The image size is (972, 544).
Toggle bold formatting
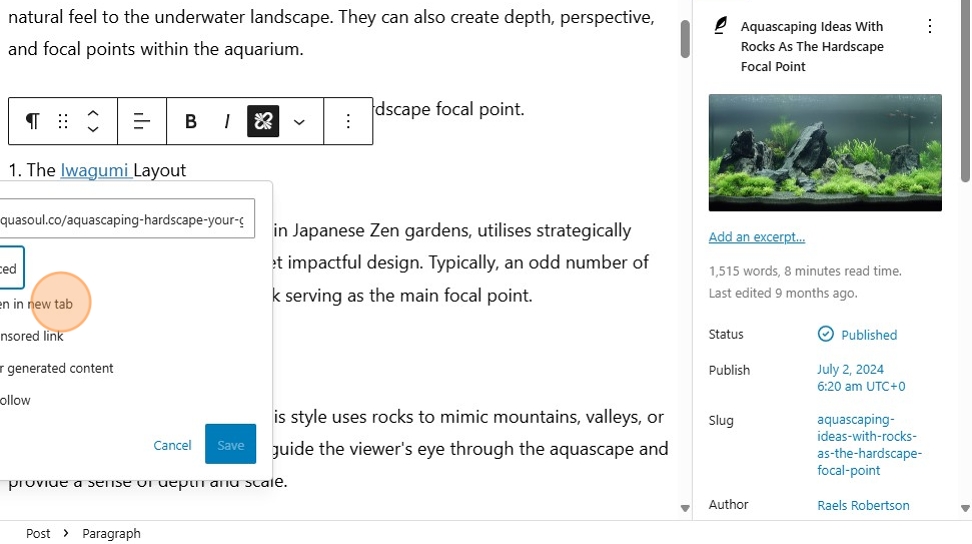coord(191,121)
